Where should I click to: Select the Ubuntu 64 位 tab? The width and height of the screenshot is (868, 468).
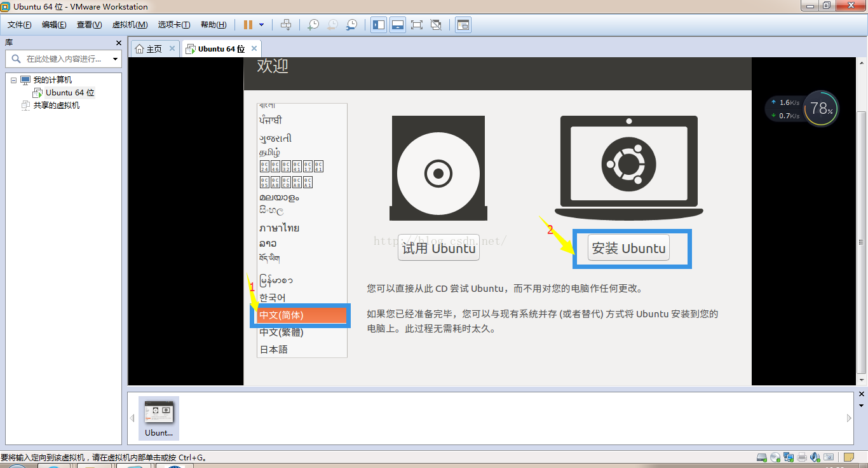coord(222,49)
